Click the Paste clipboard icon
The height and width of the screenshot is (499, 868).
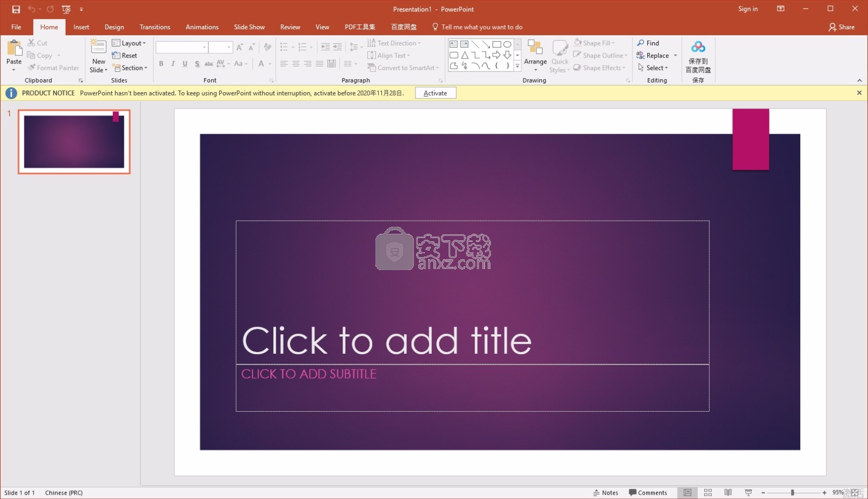pos(14,48)
